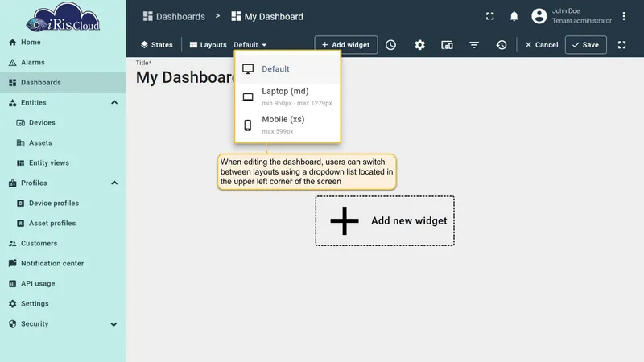Go to Dashboards breadcrumb link
The height and width of the screenshot is (362, 644).
pos(174,16)
